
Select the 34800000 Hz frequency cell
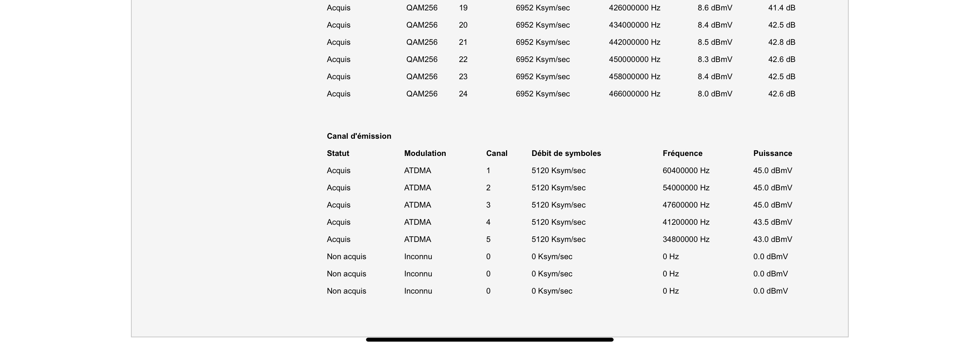(686, 239)
